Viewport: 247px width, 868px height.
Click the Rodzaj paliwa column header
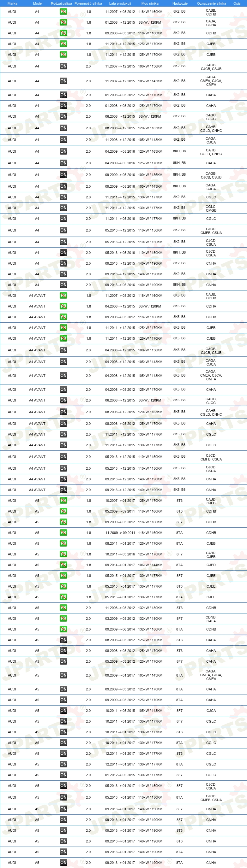61,3
